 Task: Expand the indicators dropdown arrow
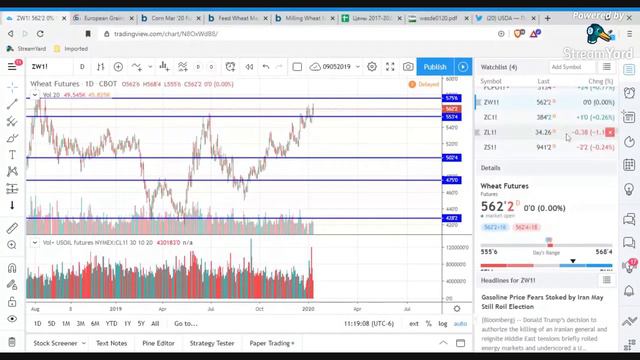tap(150, 67)
